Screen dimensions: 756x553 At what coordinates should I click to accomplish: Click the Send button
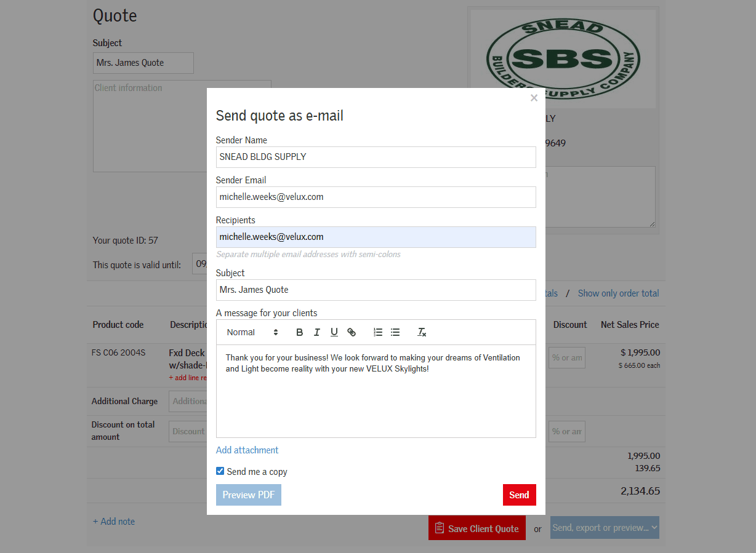point(519,495)
